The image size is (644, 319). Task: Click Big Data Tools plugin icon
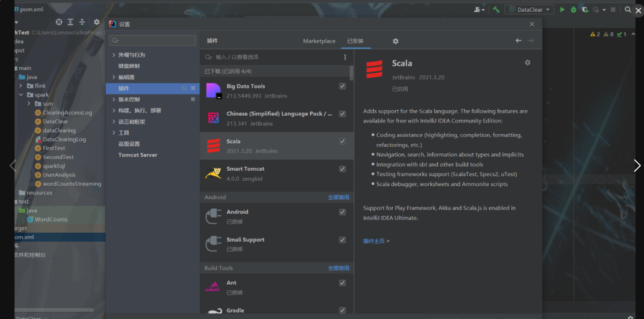(213, 91)
